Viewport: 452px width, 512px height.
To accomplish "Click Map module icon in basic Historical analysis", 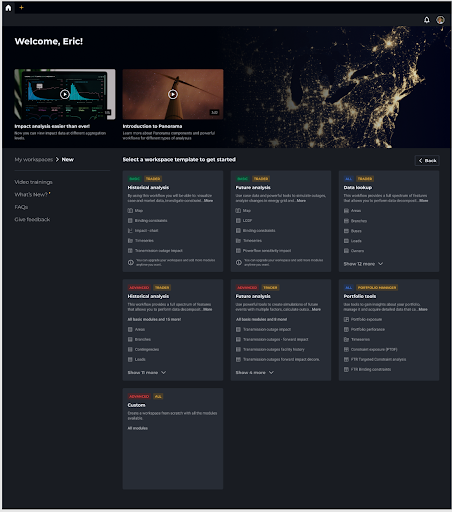I will (130, 211).
